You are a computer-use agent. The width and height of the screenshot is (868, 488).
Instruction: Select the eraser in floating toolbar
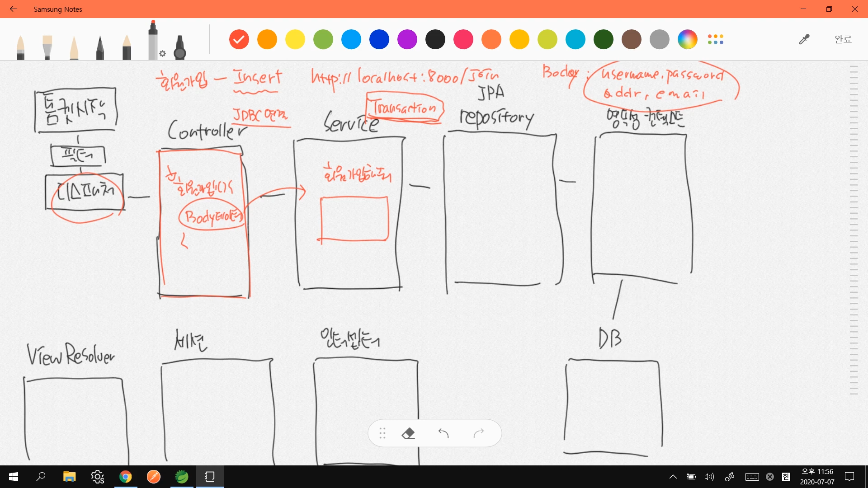pos(408,433)
